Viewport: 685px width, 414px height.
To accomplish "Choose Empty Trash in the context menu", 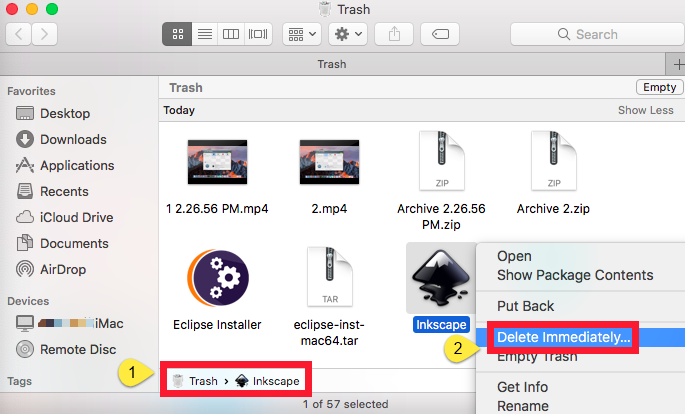I will click(x=537, y=357).
